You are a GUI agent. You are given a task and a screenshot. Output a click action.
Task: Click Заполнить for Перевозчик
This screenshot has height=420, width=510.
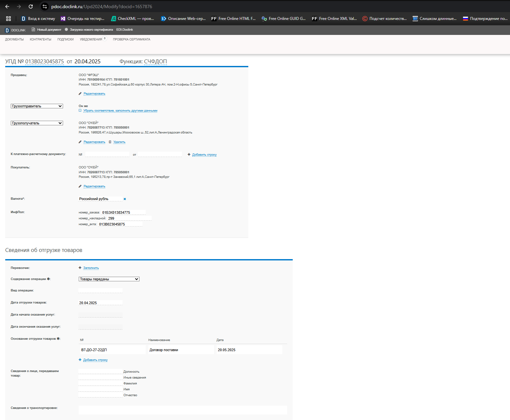click(91, 268)
